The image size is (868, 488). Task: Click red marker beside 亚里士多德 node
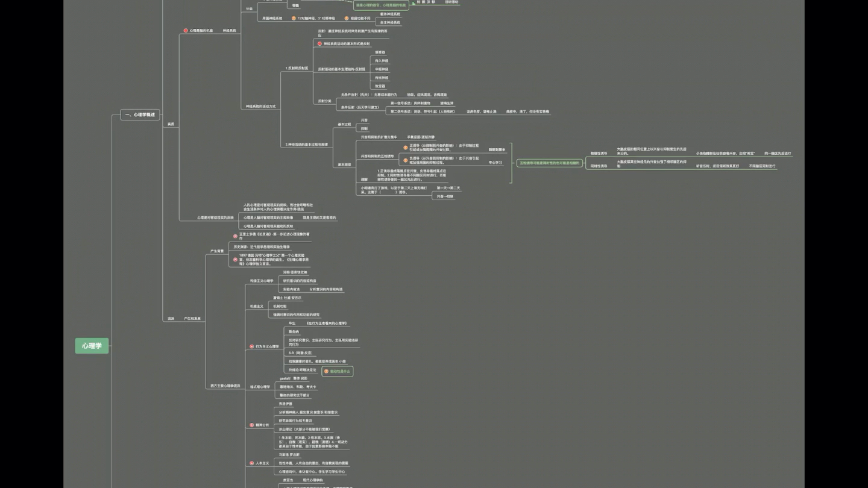click(235, 236)
